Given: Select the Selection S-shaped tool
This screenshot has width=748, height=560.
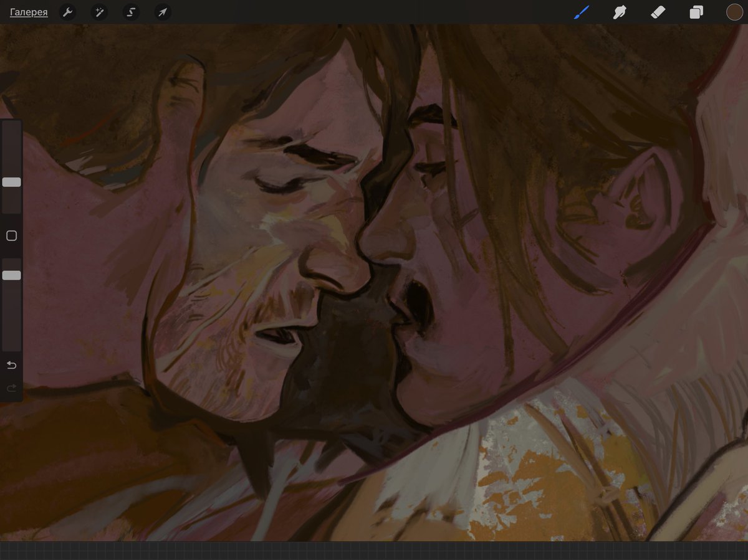Looking at the screenshot, I should tap(131, 12).
